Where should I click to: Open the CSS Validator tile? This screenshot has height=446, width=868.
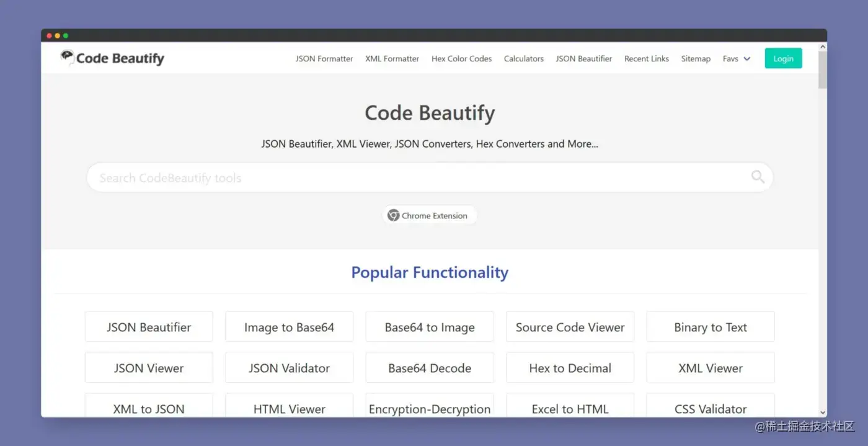[711, 405]
